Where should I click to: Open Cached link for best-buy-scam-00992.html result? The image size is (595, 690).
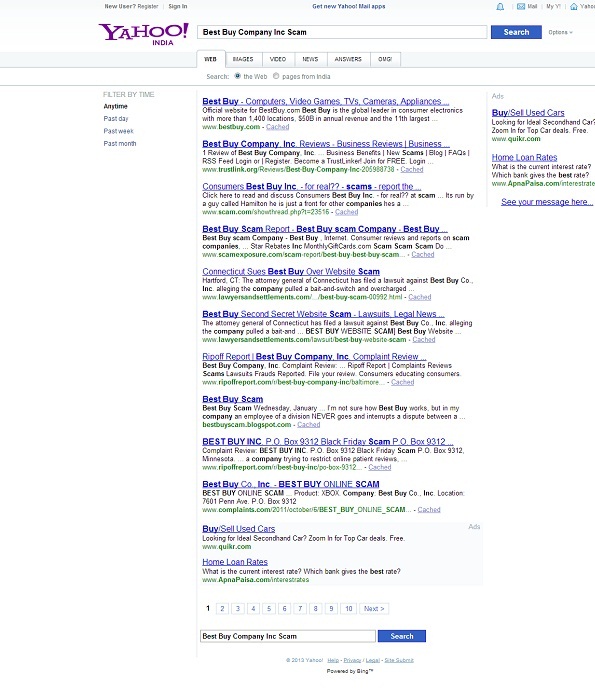[x=419, y=297]
